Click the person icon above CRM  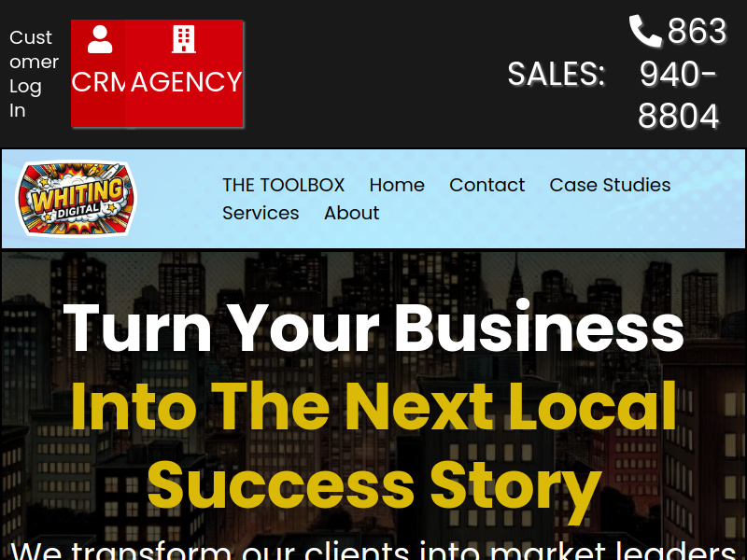[x=100, y=39]
